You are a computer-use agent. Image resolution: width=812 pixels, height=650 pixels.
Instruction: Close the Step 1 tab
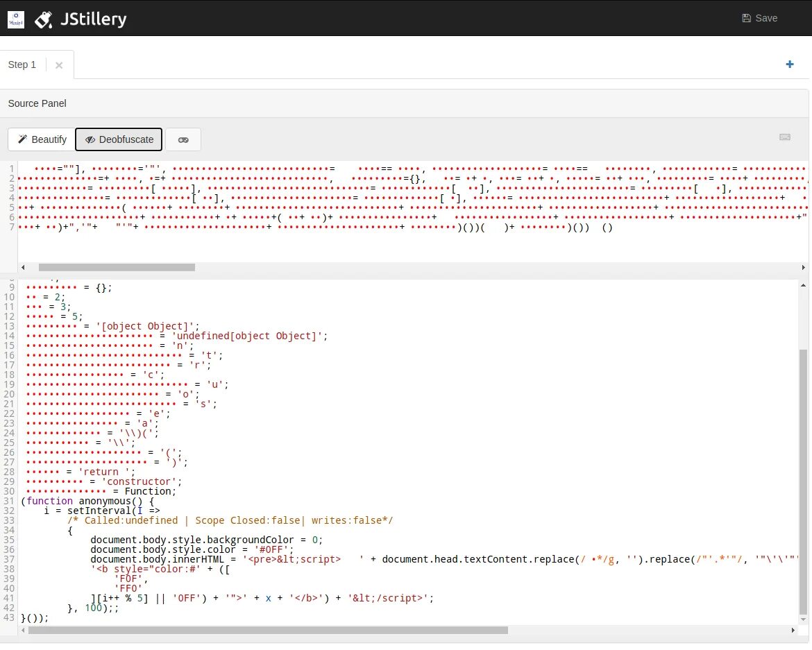coord(59,65)
